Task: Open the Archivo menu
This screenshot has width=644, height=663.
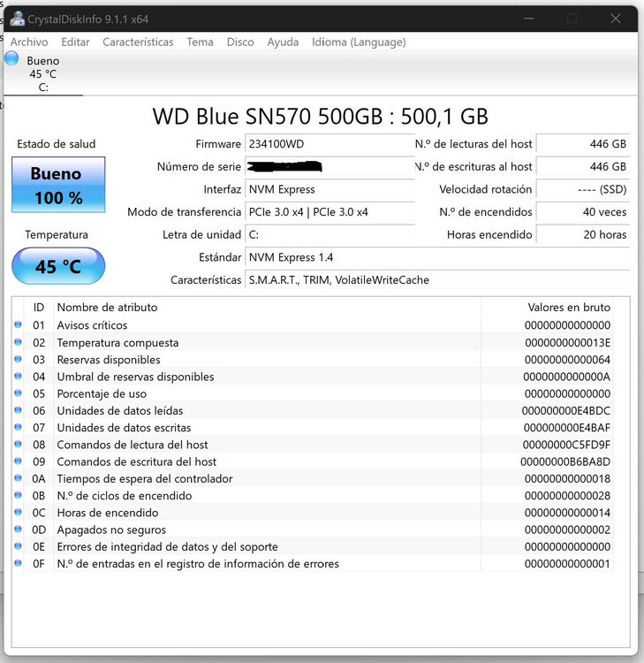Action: pyautogui.click(x=29, y=42)
